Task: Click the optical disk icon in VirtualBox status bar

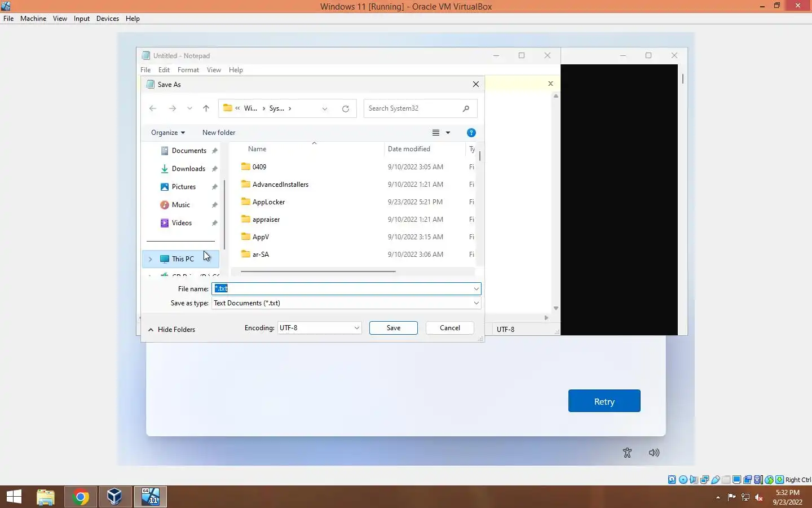Action: [683, 480]
